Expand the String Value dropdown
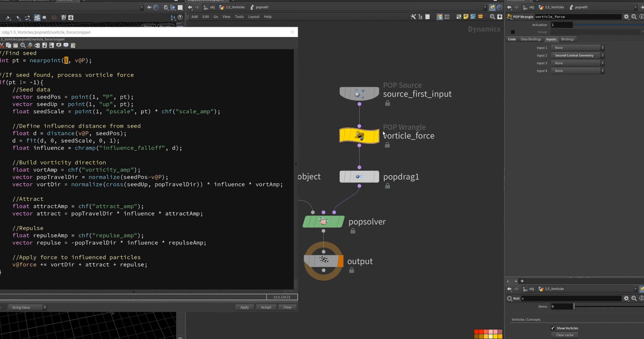Viewport: 644px width, 339px height. point(27,307)
